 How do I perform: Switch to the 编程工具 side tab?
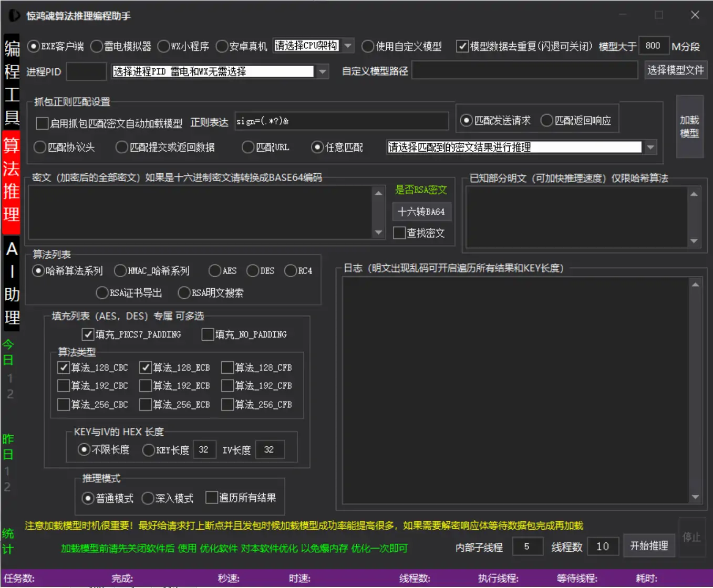(12, 82)
